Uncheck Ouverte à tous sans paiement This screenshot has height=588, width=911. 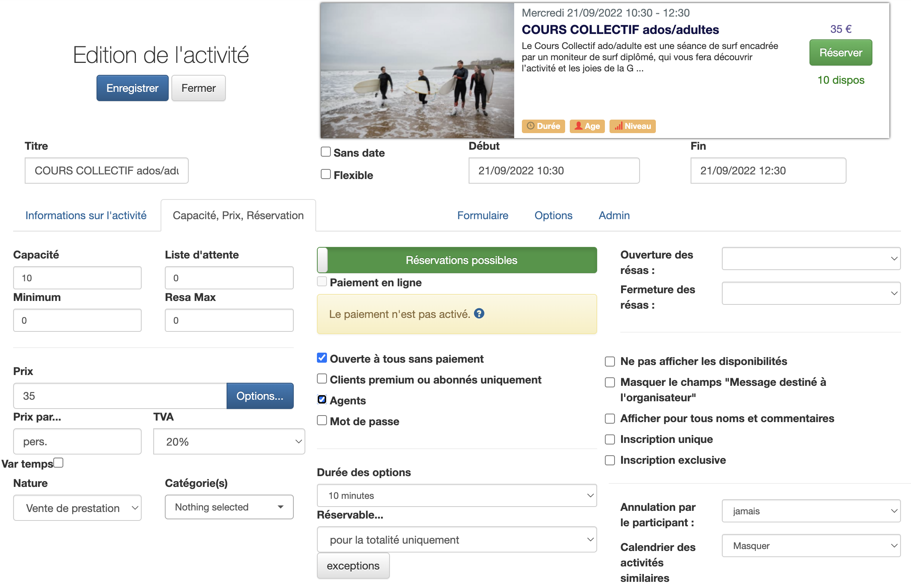pyautogui.click(x=322, y=358)
